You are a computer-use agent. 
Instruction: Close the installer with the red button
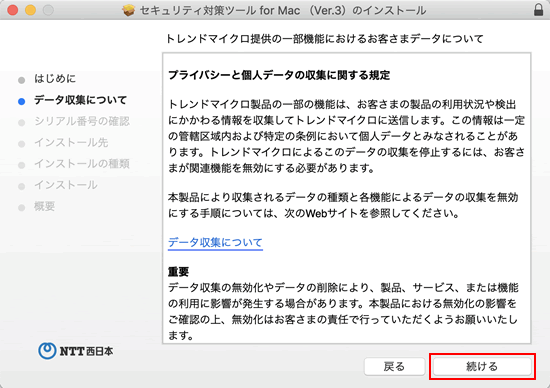[x=13, y=10]
